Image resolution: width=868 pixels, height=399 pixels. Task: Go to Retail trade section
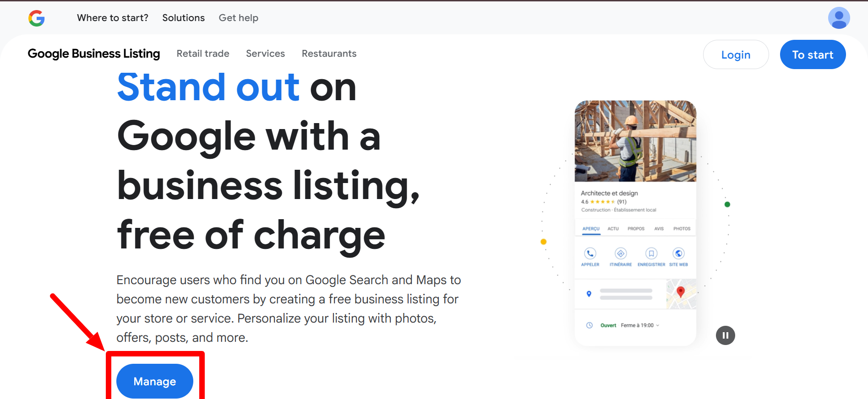pos(203,54)
